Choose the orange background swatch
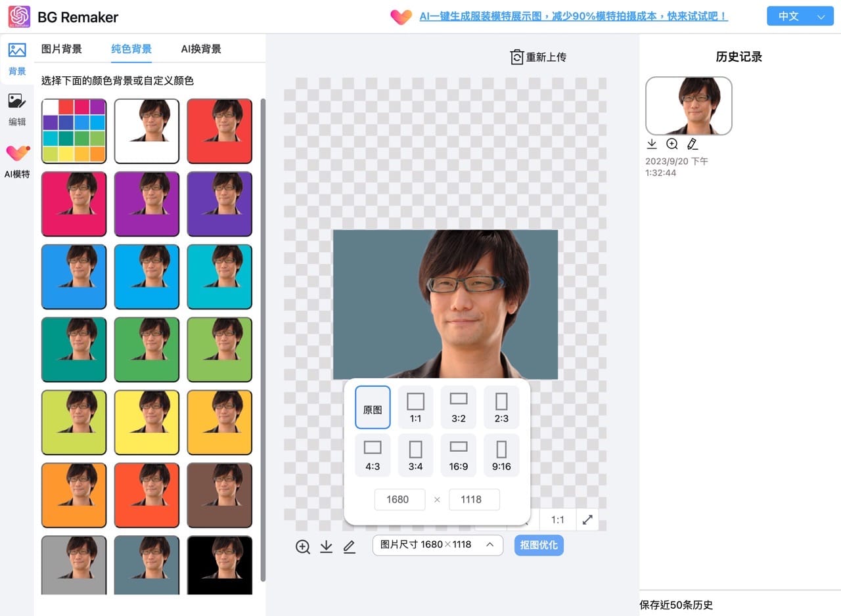 coord(74,495)
